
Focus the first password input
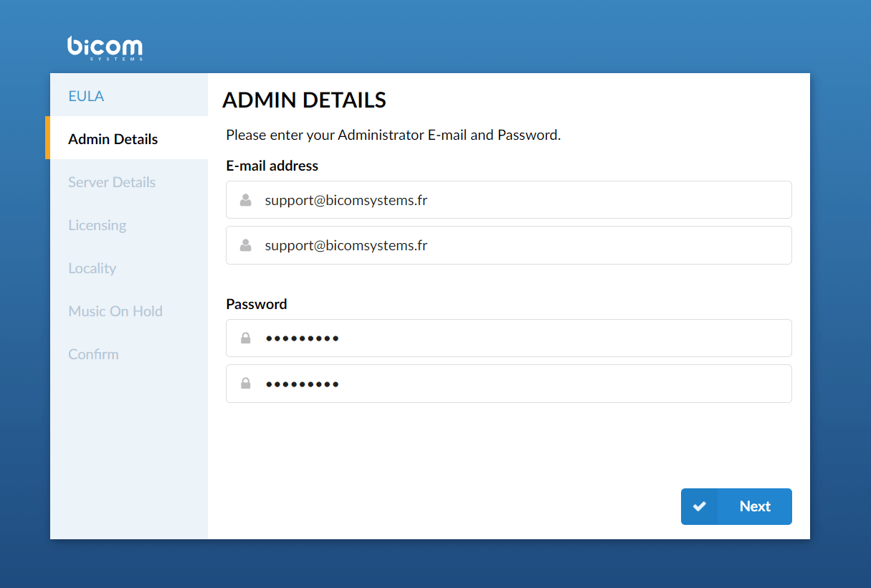(509, 338)
